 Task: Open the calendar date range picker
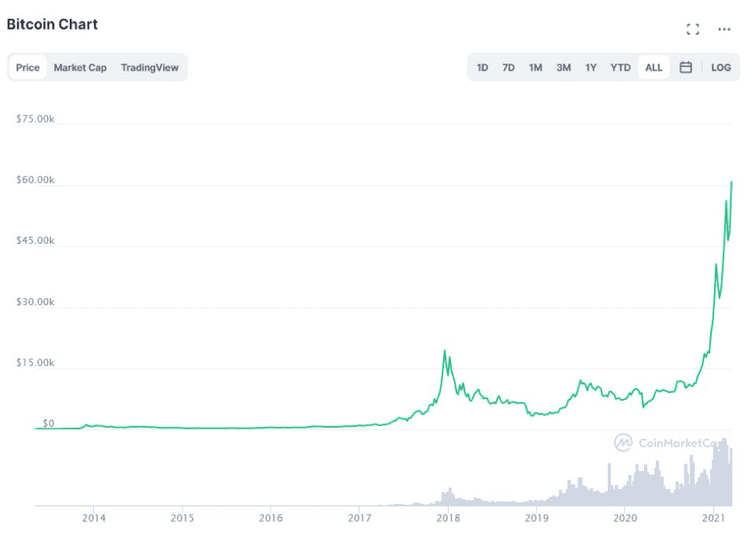click(x=685, y=68)
